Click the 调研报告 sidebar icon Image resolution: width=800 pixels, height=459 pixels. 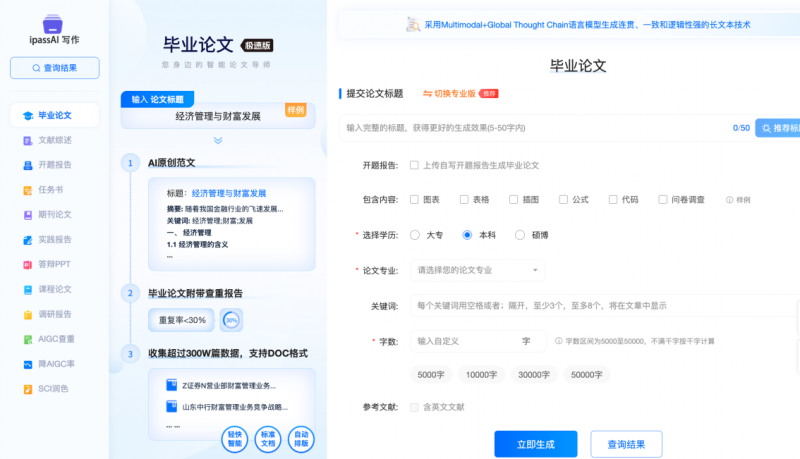[x=28, y=315]
